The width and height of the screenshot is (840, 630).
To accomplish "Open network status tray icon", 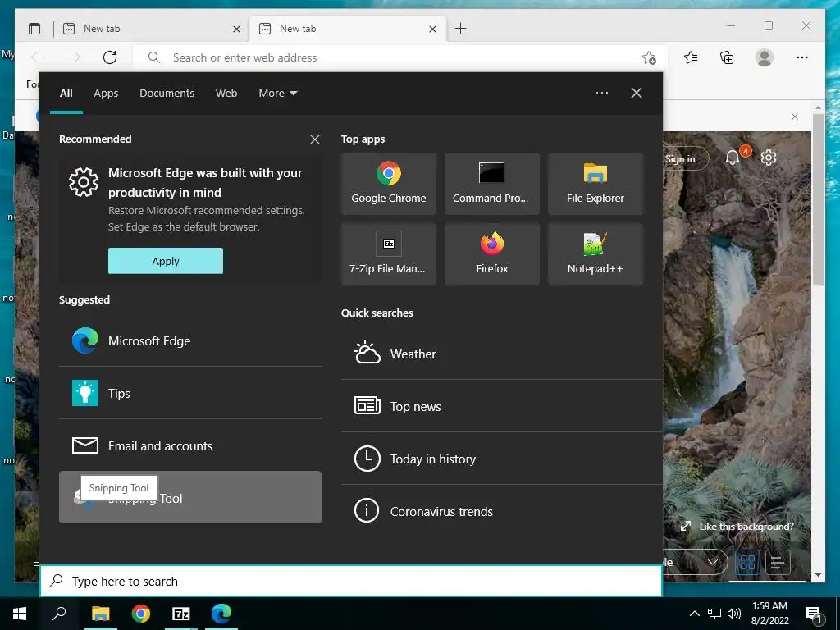I will (x=714, y=614).
